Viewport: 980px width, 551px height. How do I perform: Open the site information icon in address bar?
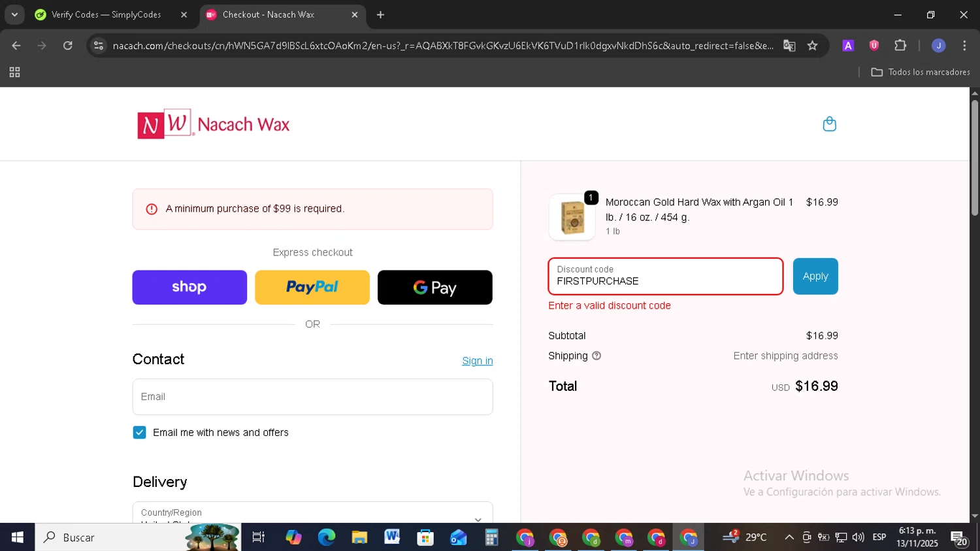click(x=99, y=46)
